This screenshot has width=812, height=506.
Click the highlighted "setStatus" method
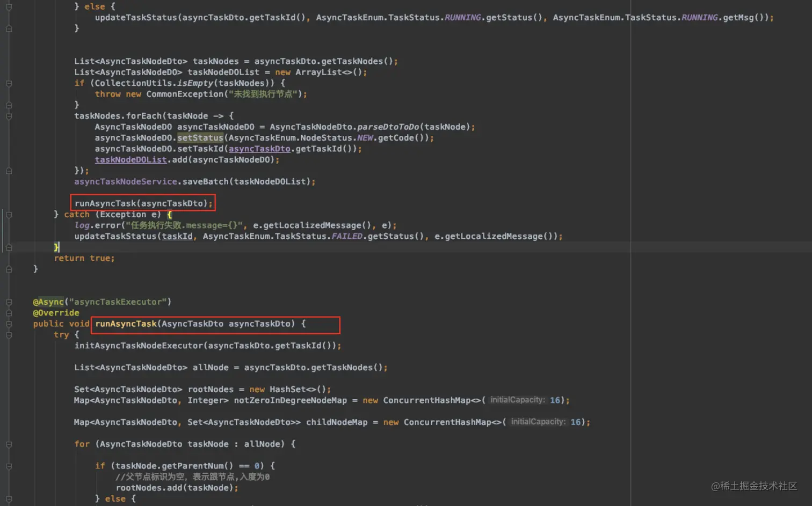tap(200, 138)
